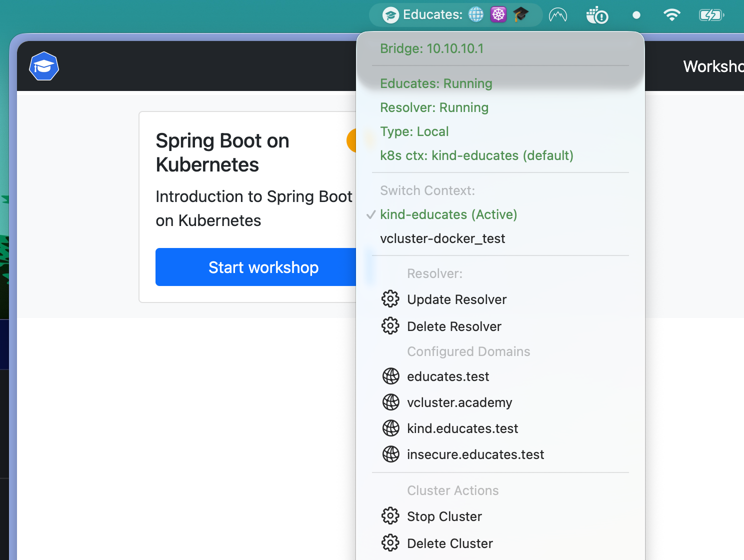Open the Wi-Fi menu in the menu bar

coord(672,14)
